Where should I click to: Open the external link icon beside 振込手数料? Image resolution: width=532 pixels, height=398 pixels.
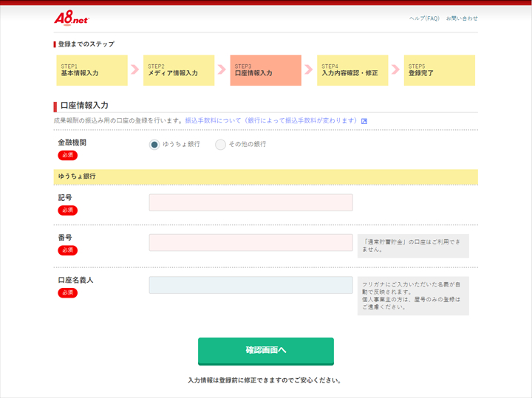coord(364,121)
